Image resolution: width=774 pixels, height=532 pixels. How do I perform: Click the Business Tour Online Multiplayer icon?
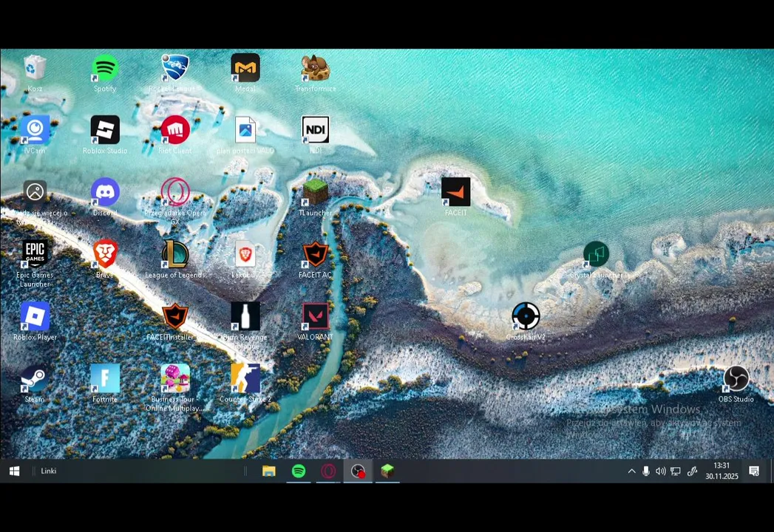pos(175,378)
